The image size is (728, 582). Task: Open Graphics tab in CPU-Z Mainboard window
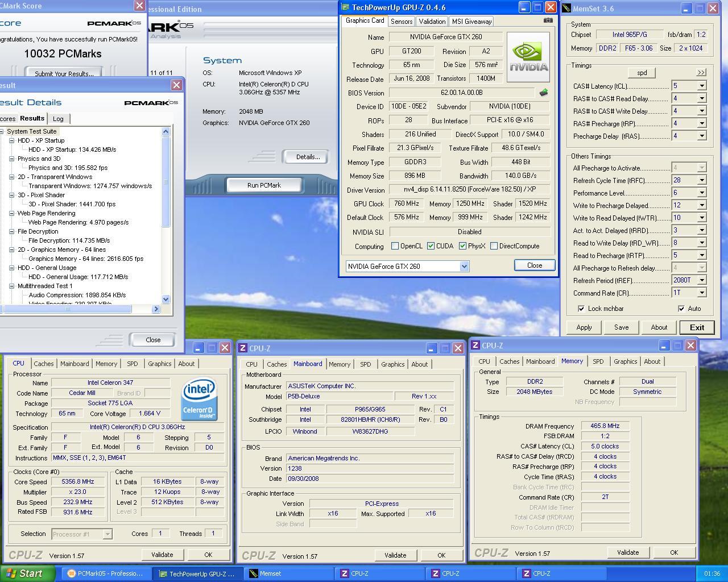point(393,364)
